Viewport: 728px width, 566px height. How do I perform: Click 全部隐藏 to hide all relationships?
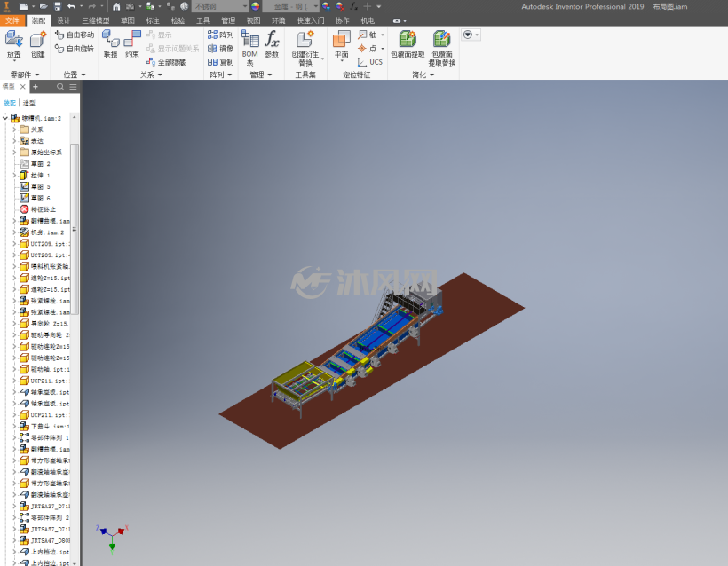pyautogui.click(x=166, y=62)
